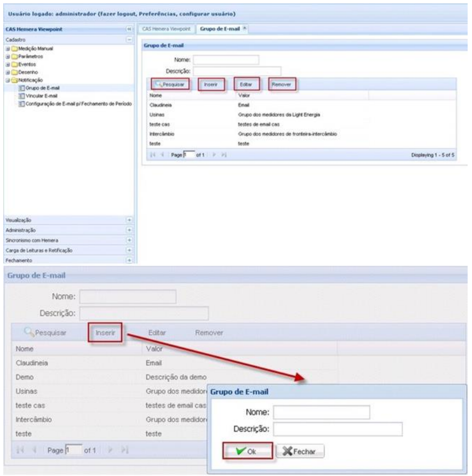Screen dimensions: 472x476
Task: Switch to the CAS Hemera Viewpoint tab
Action: [159, 28]
